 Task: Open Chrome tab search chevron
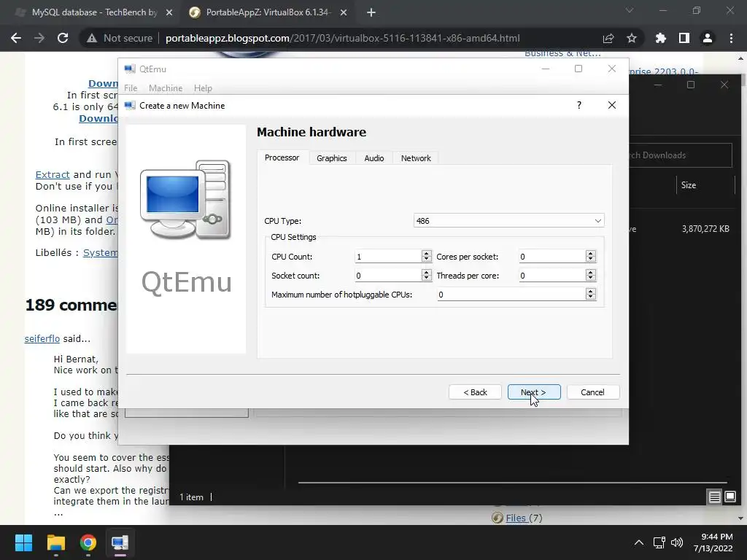(630, 10)
